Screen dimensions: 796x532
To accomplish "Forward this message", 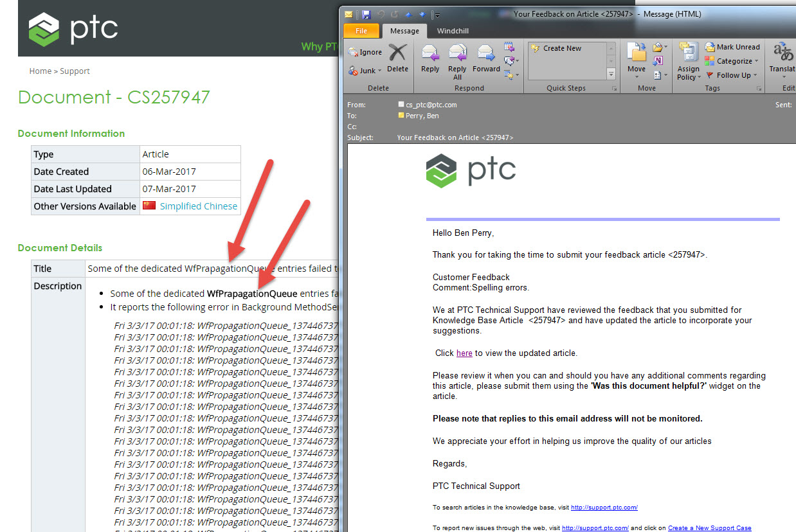I will (486, 58).
